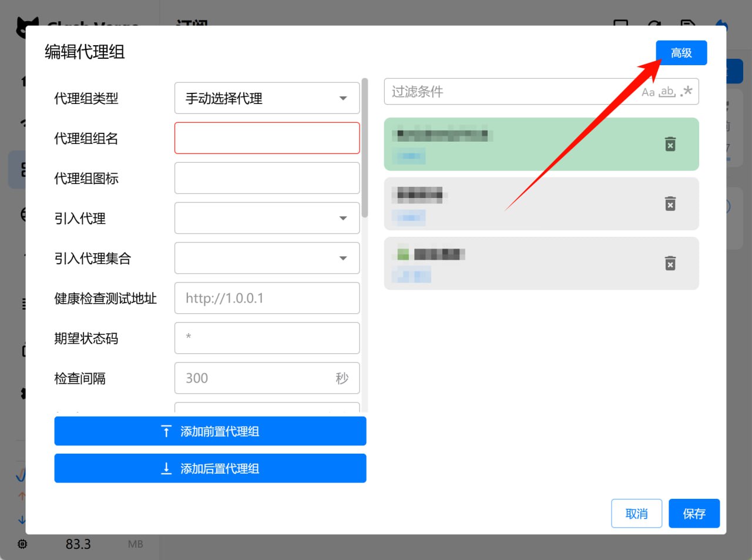
Task: Click the 健康检查测试地址 input field
Action: click(267, 298)
